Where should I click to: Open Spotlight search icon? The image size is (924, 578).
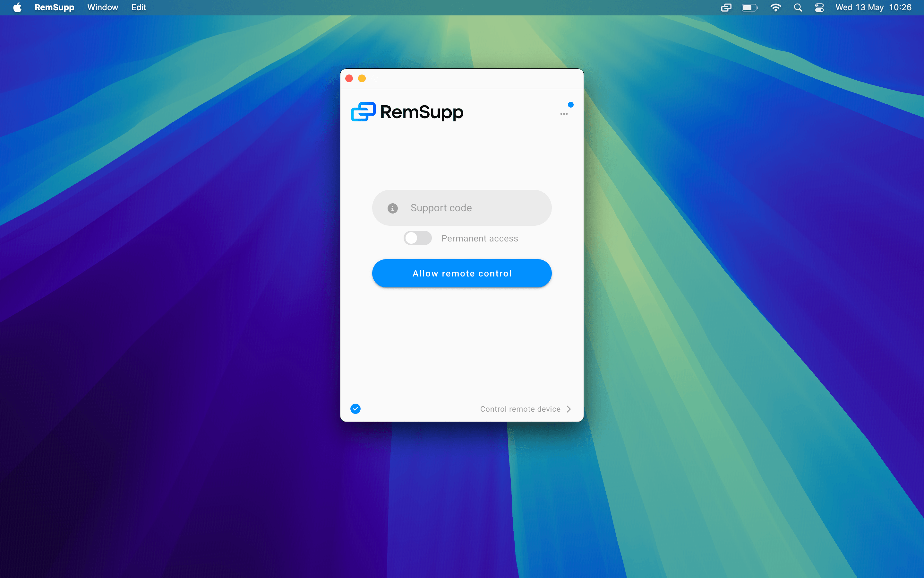pos(798,8)
